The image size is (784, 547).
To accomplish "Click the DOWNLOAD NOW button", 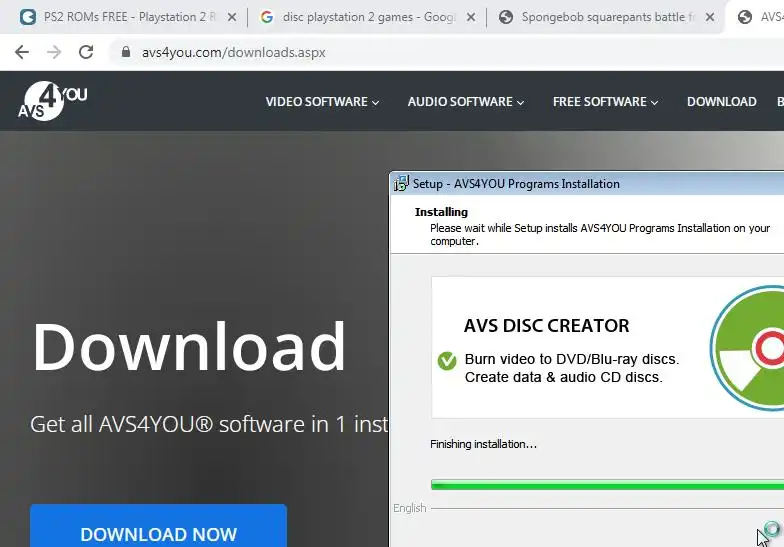I will 158,526.
